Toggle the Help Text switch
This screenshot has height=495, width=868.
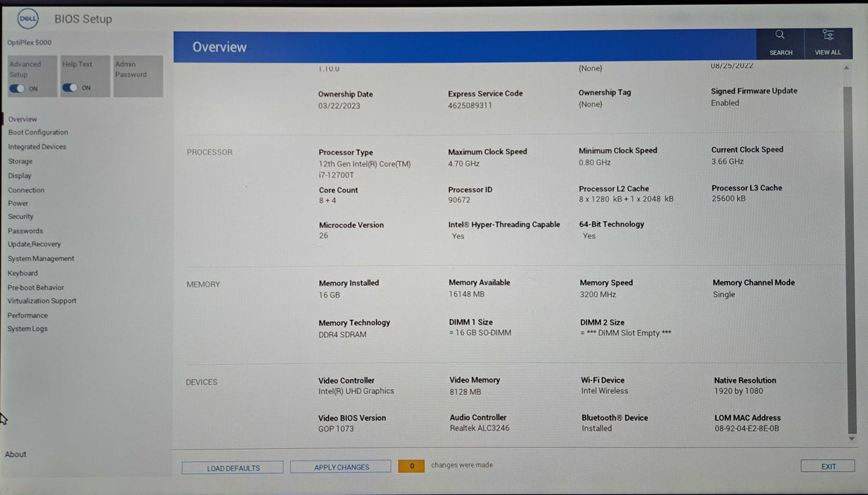[x=70, y=88]
